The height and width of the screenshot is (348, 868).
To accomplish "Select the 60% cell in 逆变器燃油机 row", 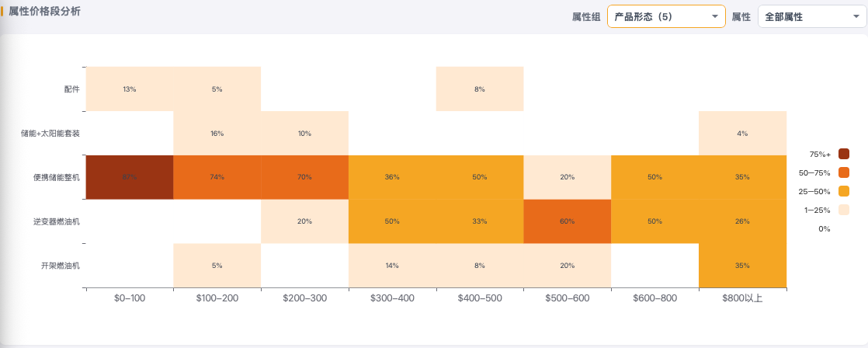I will (x=568, y=221).
